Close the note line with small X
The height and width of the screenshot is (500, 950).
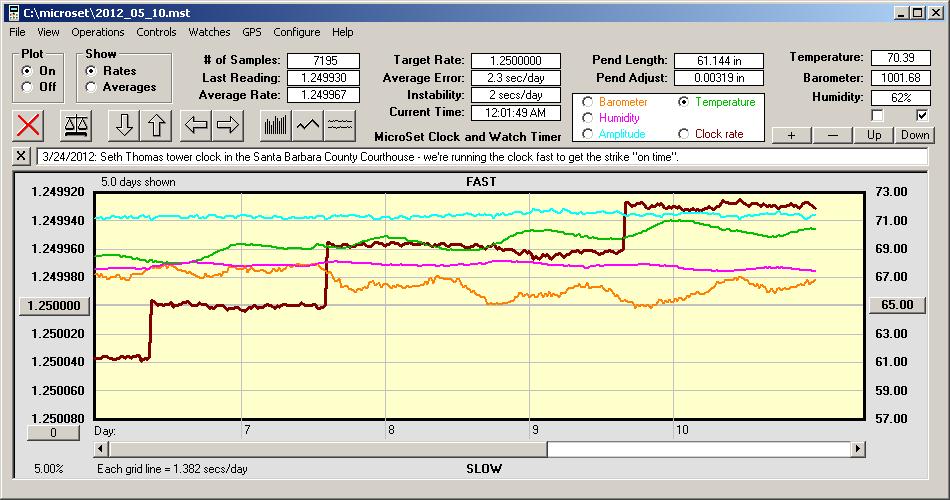21,156
